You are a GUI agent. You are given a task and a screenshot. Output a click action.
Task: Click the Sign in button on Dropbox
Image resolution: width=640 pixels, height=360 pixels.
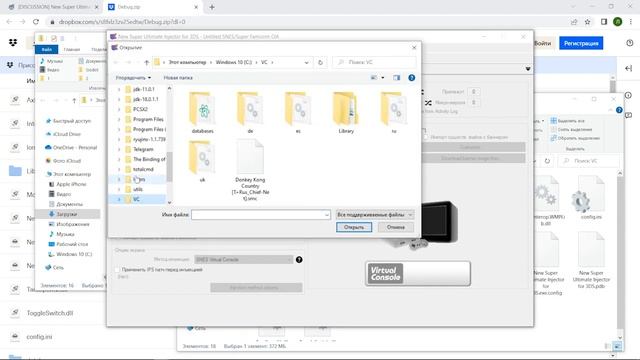pos(542,43)
